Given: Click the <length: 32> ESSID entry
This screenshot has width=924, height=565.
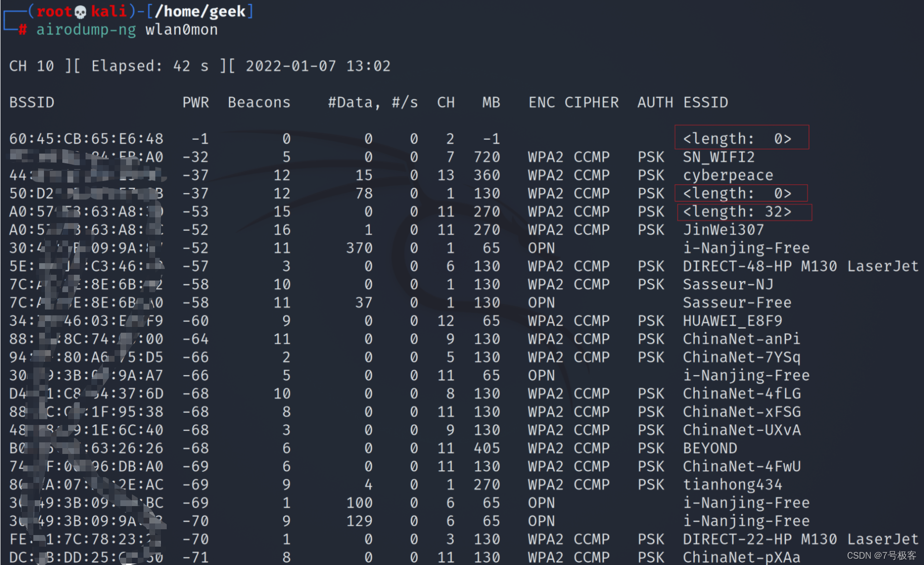Looking at the screenshot, I should click(x=737, y=212).
